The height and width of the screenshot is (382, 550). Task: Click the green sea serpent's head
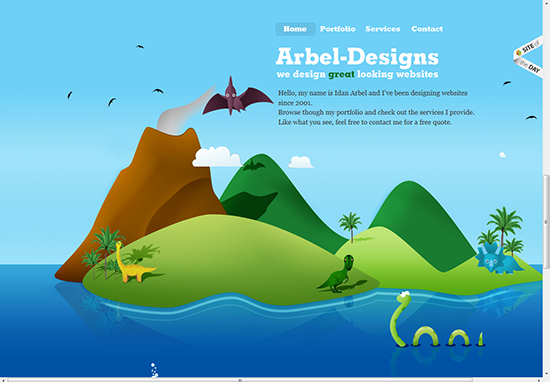pos(404,297)
